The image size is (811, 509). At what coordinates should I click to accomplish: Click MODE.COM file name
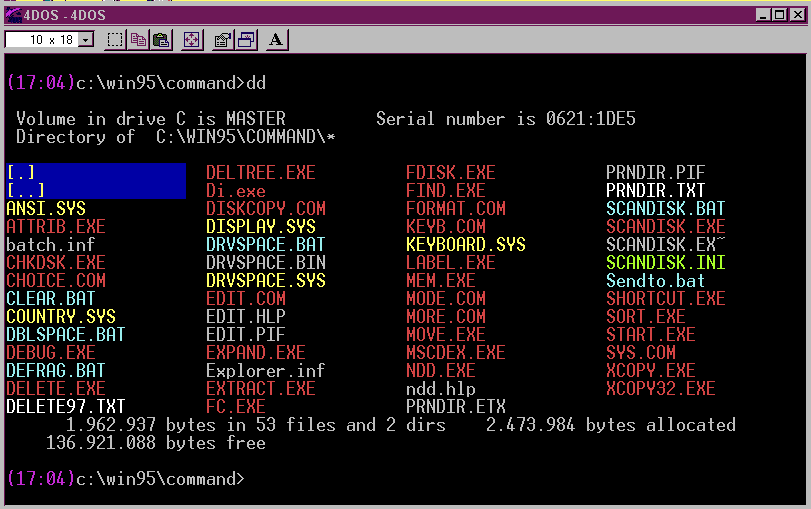click(x=446, y=298)
